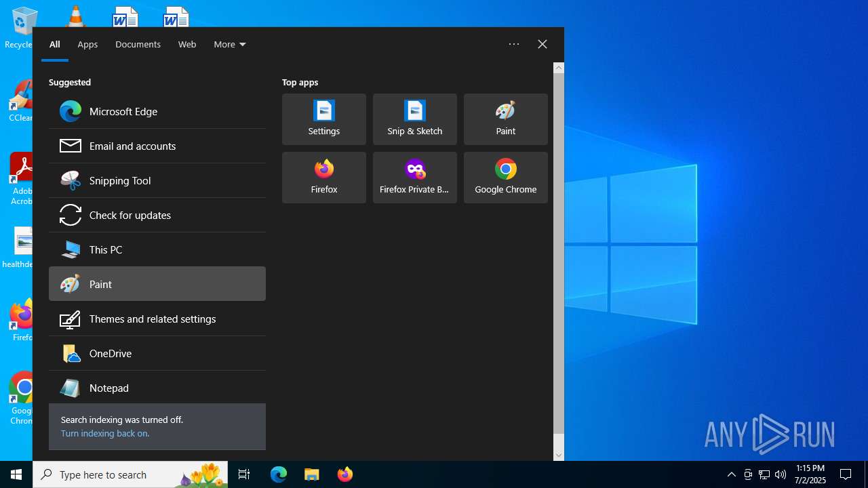868x488 pixels.
Task: Open Task View on taskbar
Action: 244,474
